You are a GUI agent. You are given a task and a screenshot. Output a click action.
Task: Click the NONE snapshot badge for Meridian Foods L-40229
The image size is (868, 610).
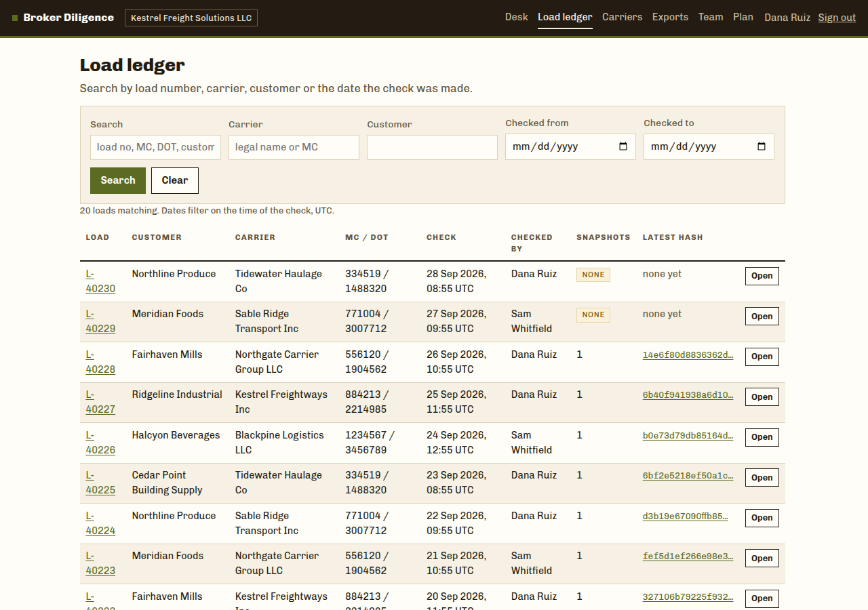pos(593,314)
